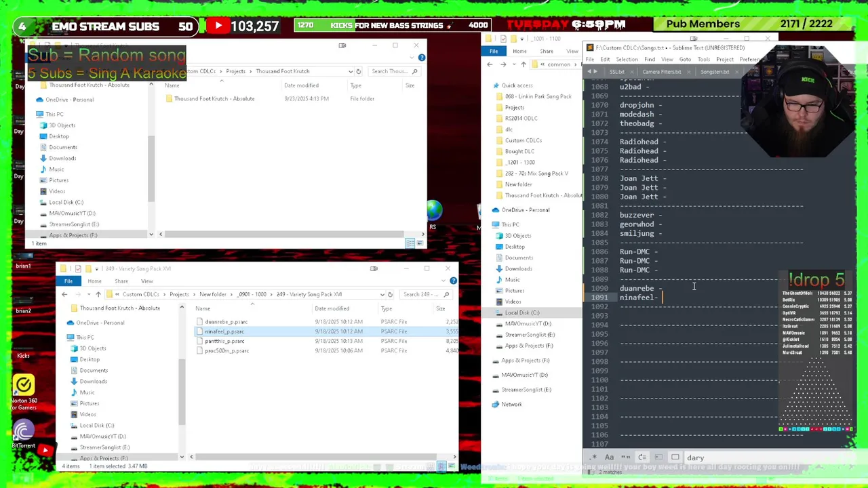Screen dimensions: 868x488
Task: Switch to details view in Variety Song Pack window
Action: coord(441,466)
